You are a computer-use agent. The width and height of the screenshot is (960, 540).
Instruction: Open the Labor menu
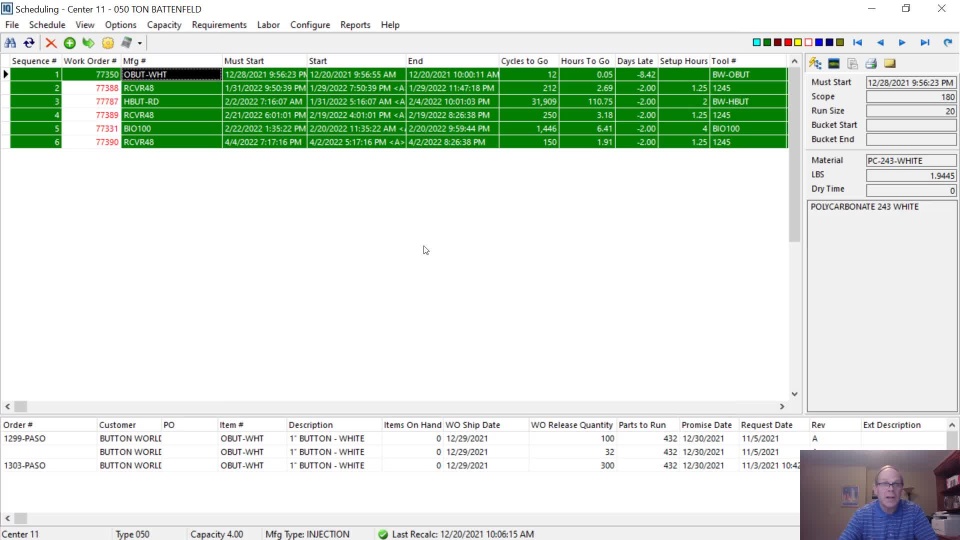click(268, 25)
